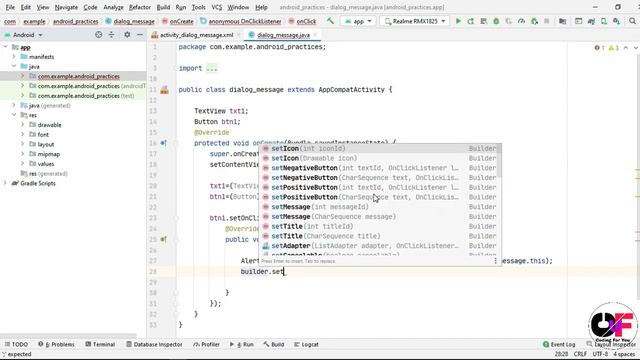The height and width of the screenshot is (360, 640).
Task: Collapse the app module node
Action: pos(5,47)
